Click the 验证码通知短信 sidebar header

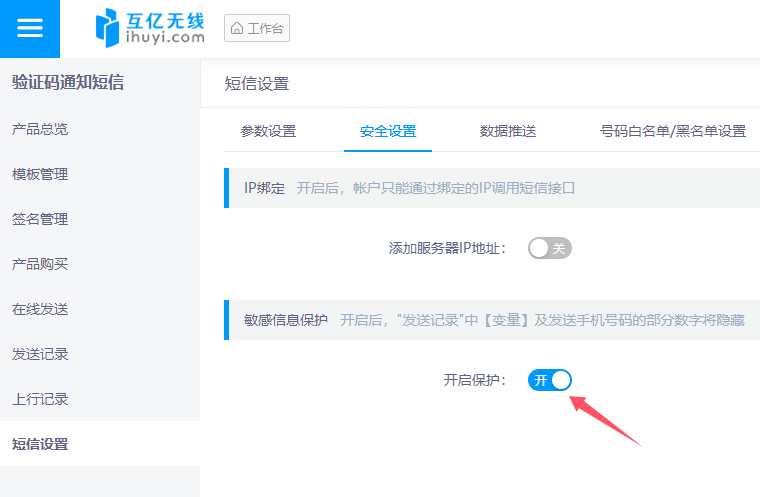click(x=68, y=83)
